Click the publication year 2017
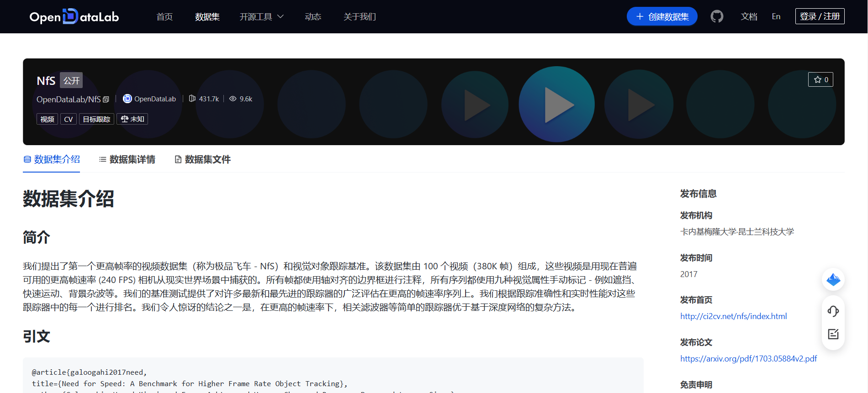868x393 pixels. click(x=689, y=274)
